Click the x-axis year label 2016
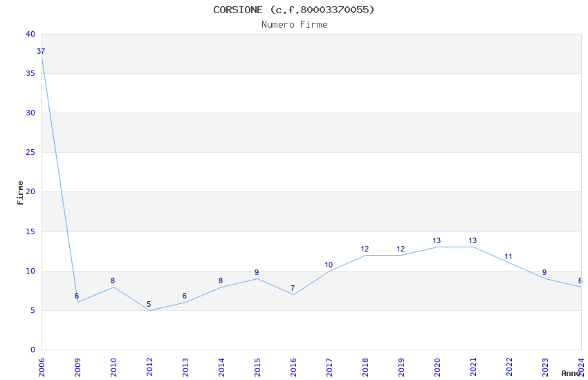The image size is (588, 380). 293,368
